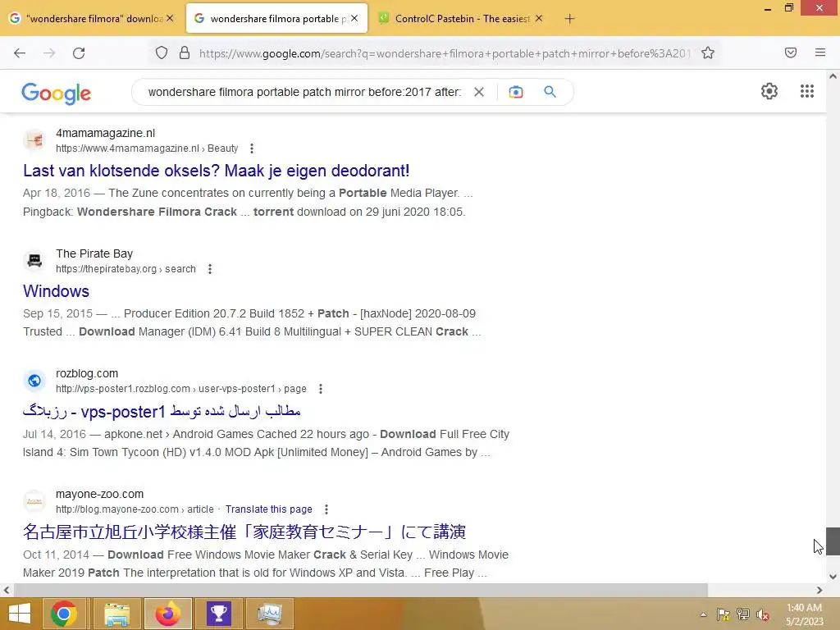Focus the browser address bar URL
Image resolution: width=840 pixels, height=630 pixels.
[x=445, y=53]
